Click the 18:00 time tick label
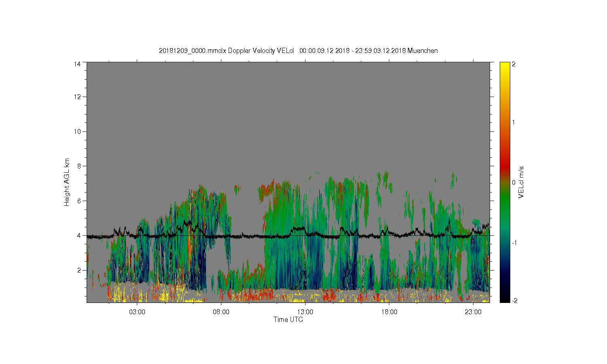This screenshot has width=607, height=364. click(389, 312)
